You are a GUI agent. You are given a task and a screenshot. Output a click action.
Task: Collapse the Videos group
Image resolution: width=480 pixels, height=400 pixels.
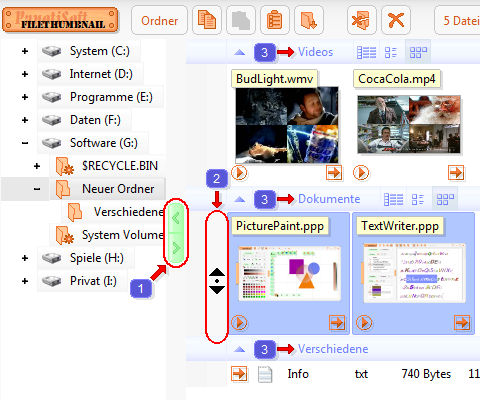(x=239, y=52)
